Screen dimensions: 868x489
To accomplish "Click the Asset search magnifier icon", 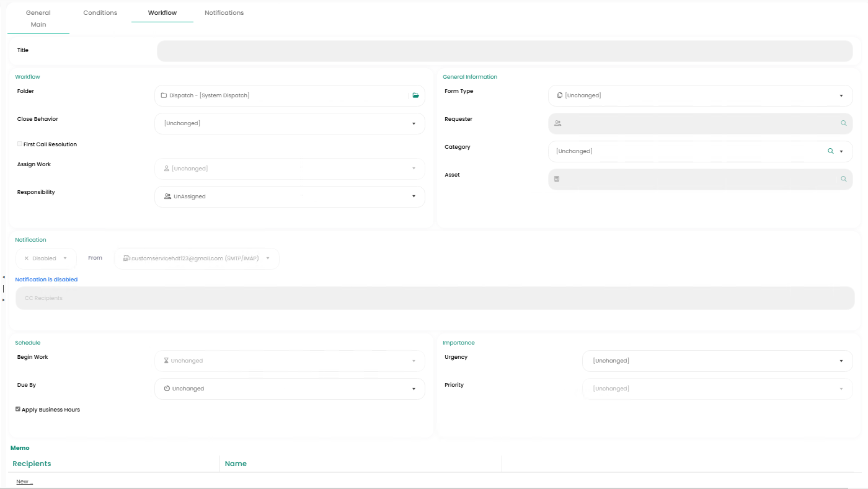I will [x=843, y=178].
